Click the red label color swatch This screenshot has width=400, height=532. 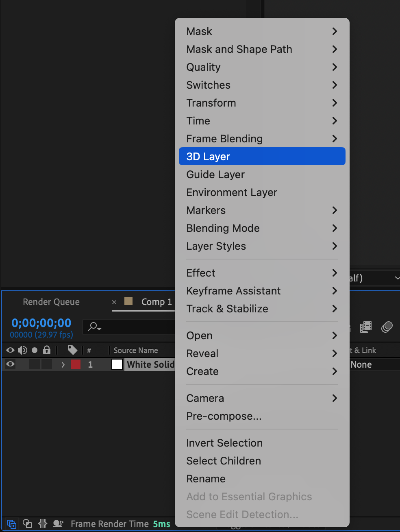coord(76,364)
